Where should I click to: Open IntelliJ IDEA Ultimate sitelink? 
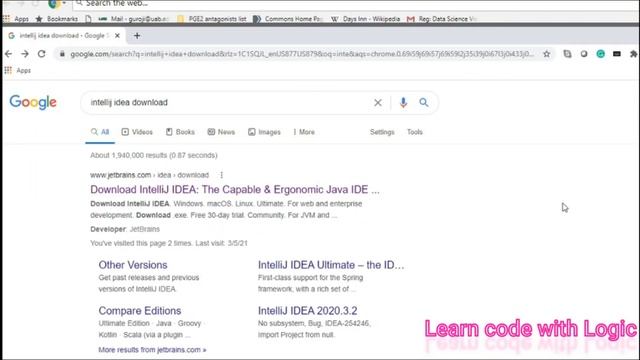[331, 265]
